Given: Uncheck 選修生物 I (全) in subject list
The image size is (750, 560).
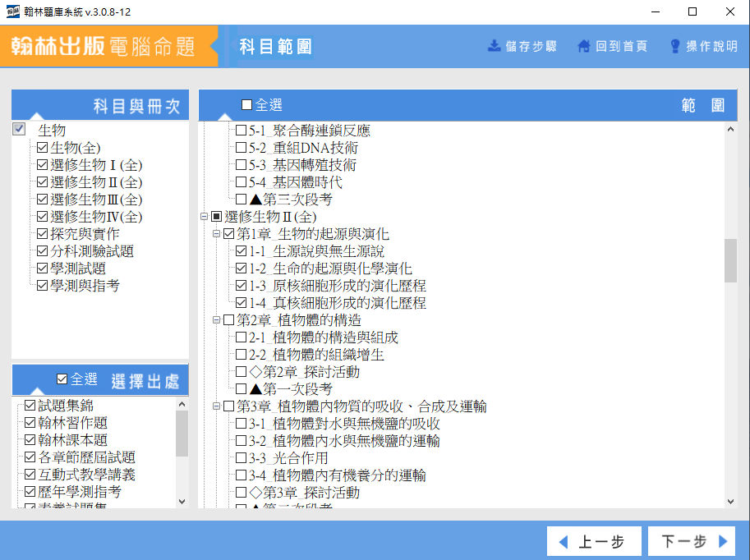Looking at the screenshot, I should [x=43, y=165].
